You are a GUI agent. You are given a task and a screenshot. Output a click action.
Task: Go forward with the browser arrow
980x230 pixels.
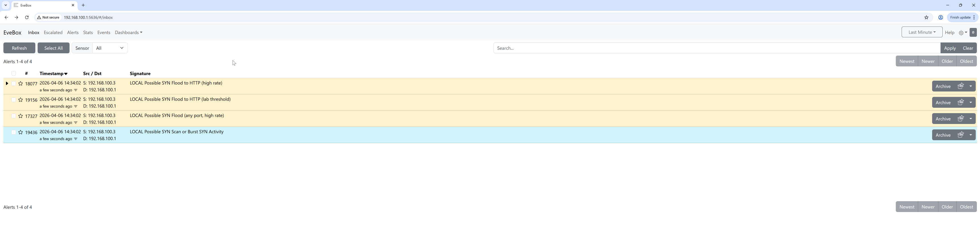click(16, 17)
